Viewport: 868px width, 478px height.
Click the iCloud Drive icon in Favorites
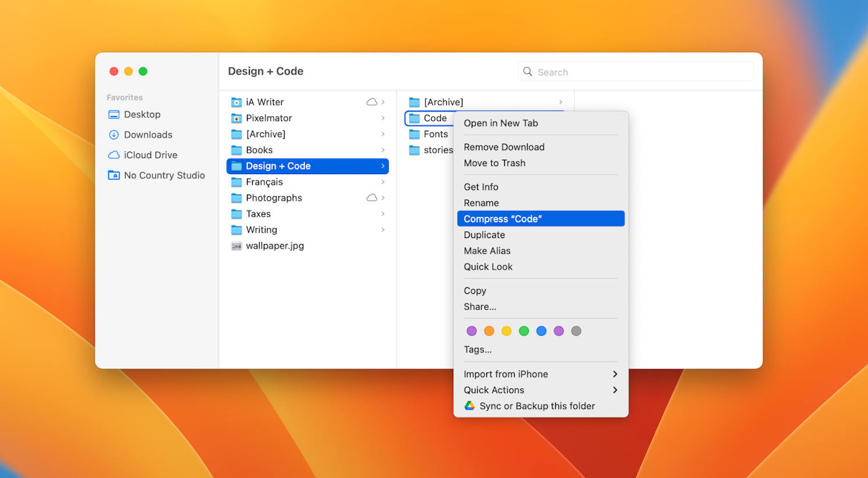click(114, 154)
